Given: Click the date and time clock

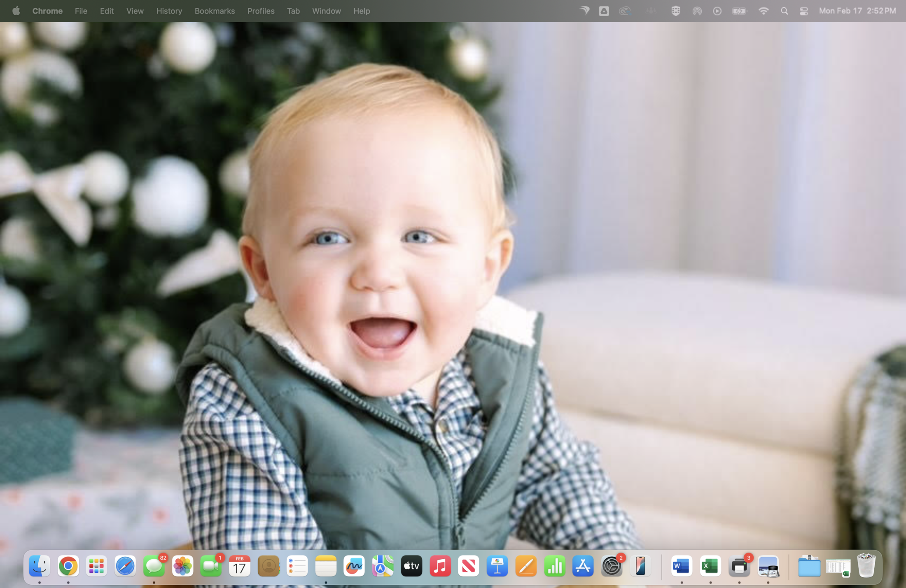Looking at the screenshot, I should [x=857, y=11].
